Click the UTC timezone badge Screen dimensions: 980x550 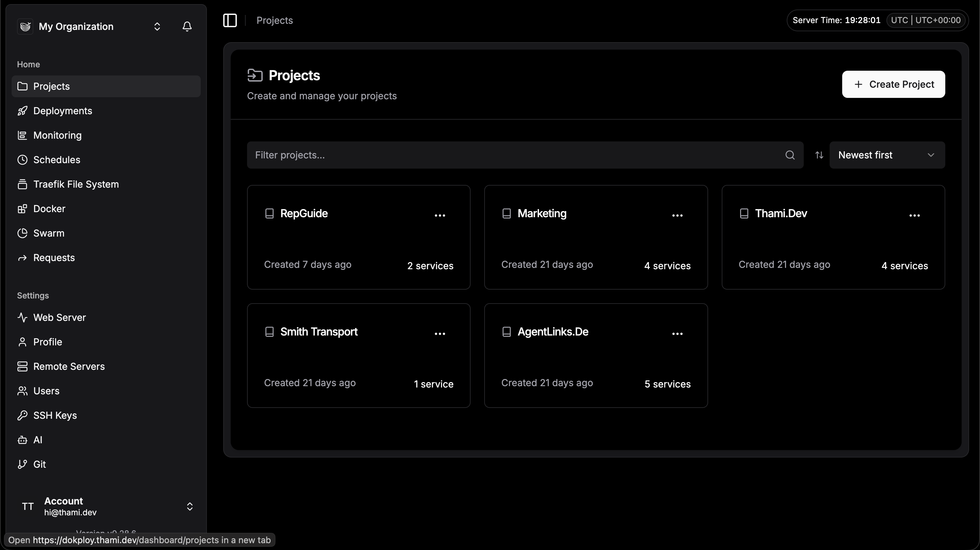coord(925,20)
